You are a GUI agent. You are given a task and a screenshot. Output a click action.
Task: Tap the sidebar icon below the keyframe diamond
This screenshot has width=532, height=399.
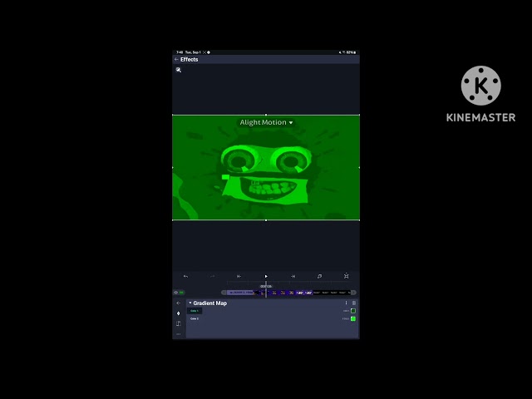tap(179, 323)
